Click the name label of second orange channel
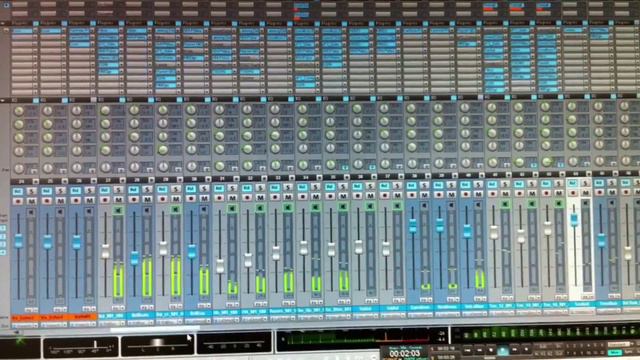 [x=53, y=317]
